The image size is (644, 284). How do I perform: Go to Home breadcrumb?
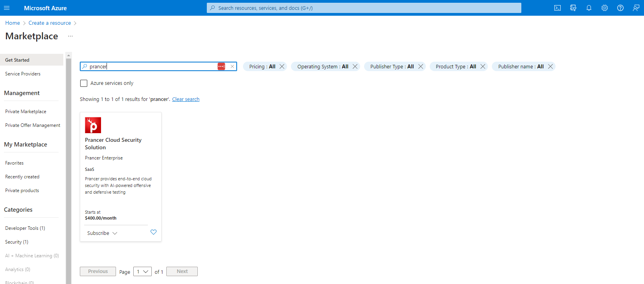[x=13, y=23]
